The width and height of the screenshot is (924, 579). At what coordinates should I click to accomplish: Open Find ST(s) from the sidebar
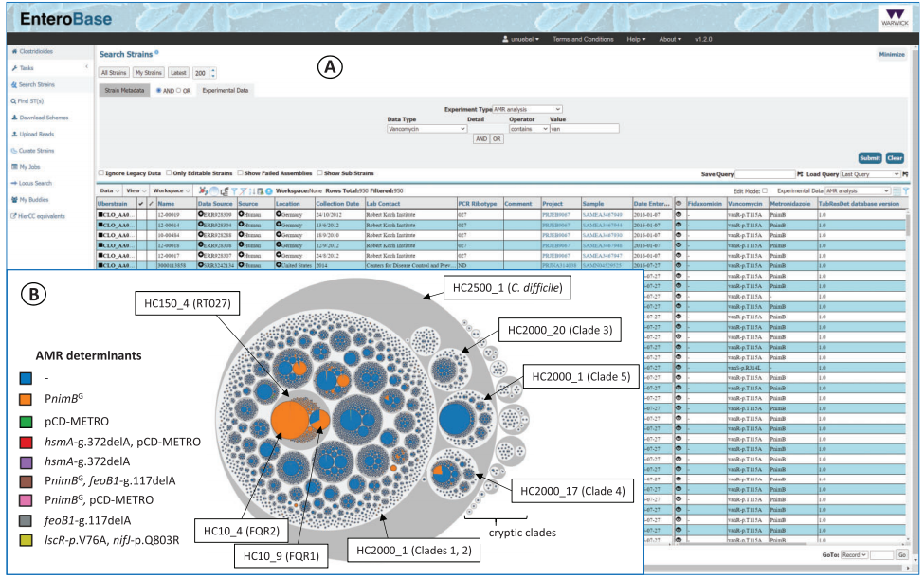pyautogui.click(x=27, y=101)
